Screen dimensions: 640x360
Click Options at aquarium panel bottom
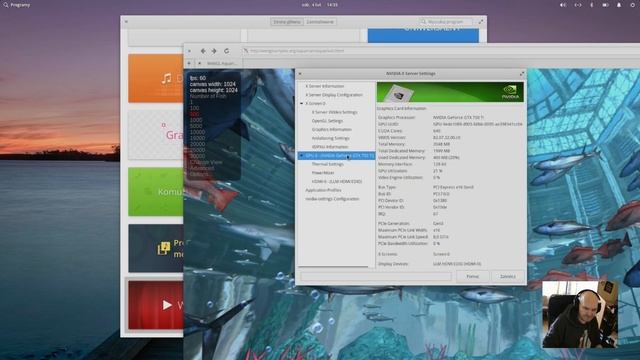tap(199, 174)
